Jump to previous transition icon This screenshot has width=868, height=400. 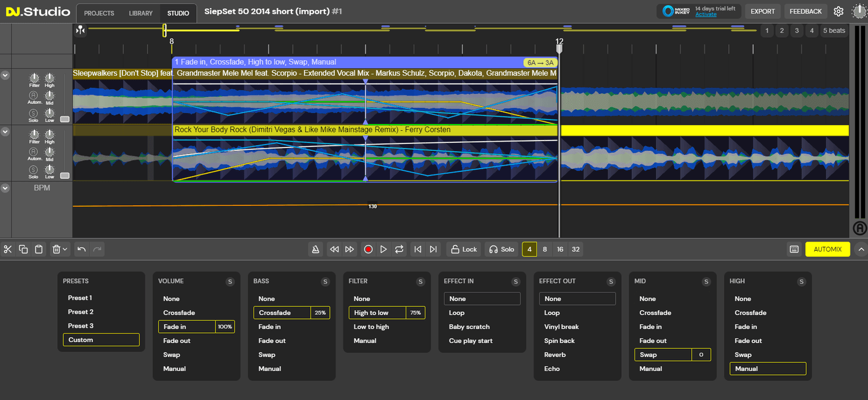point(418,250)
